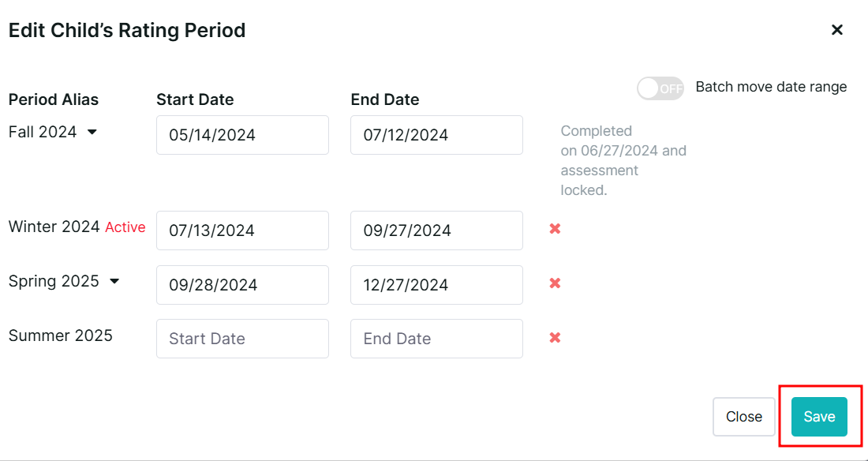Edit Fall 2024 end date 07/12/2024
The height and width of the screenshot is (461, 868).
pyautogui.click(x=436, y=135)
